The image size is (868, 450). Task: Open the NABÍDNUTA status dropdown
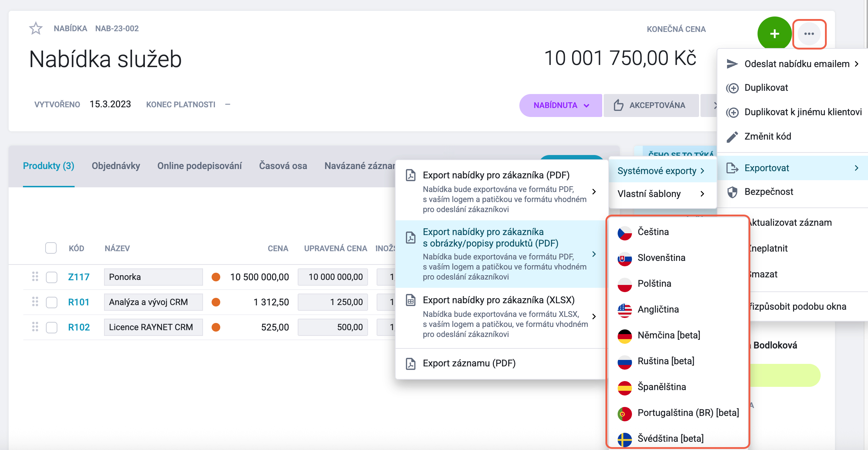[x=561, y=105]
